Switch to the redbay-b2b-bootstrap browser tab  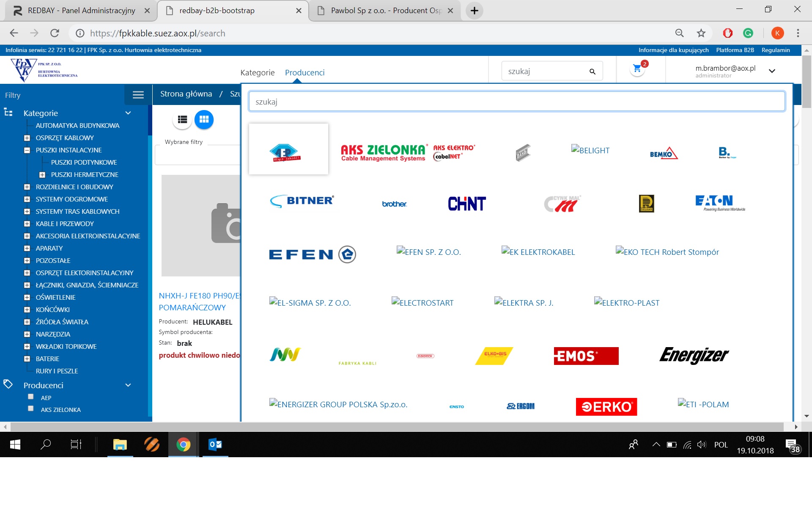coord(217,11)
